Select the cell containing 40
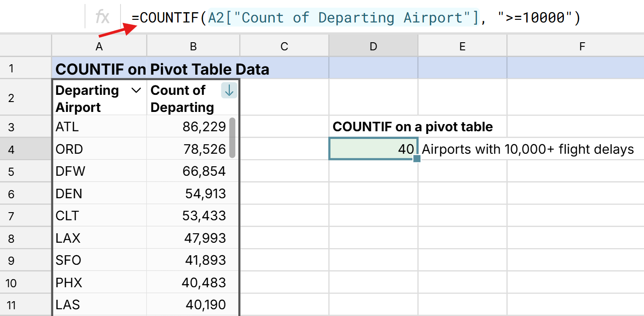The image size is (644, 316). [x=373, y=149]
